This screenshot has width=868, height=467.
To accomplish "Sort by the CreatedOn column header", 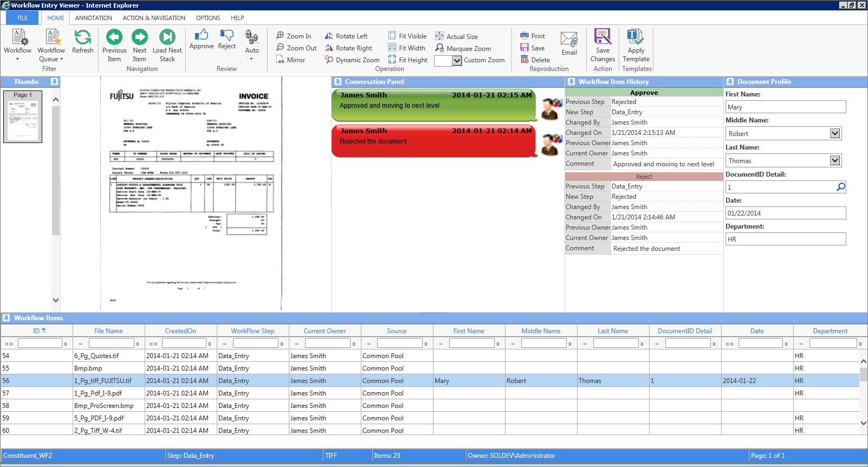I will (x=180, y=331).
